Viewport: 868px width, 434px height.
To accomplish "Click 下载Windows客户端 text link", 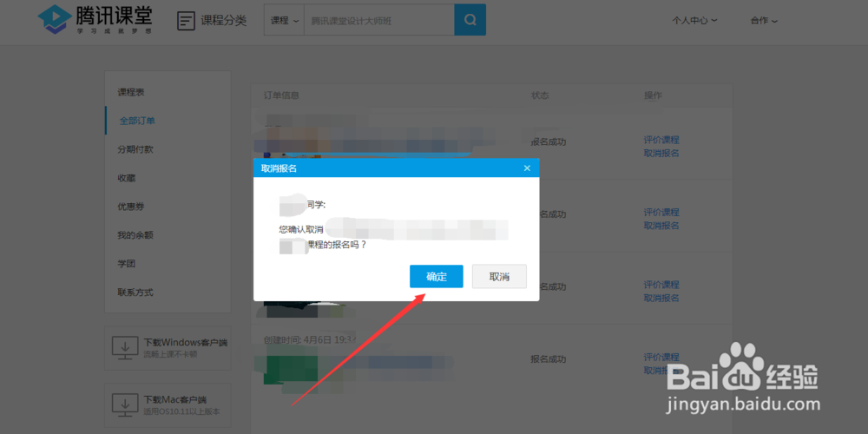I will [186, 343].
